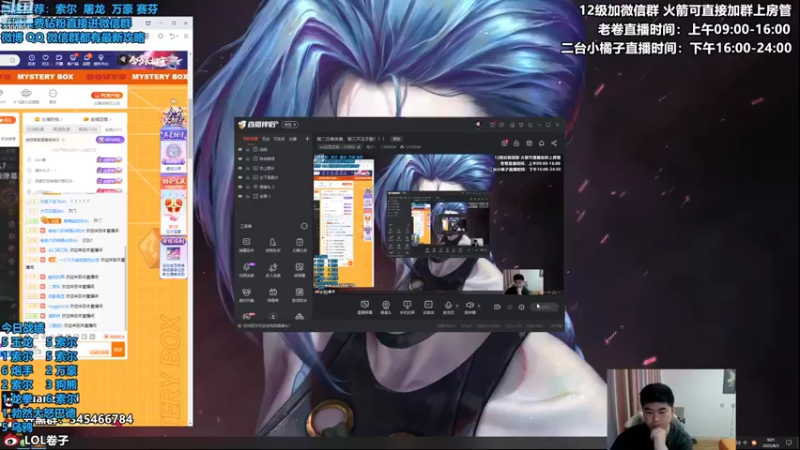The image size is (800, 450).
Task: Add a 手机投屏 phone casting source
Action: pyautogui.click(x=407, y=307)
